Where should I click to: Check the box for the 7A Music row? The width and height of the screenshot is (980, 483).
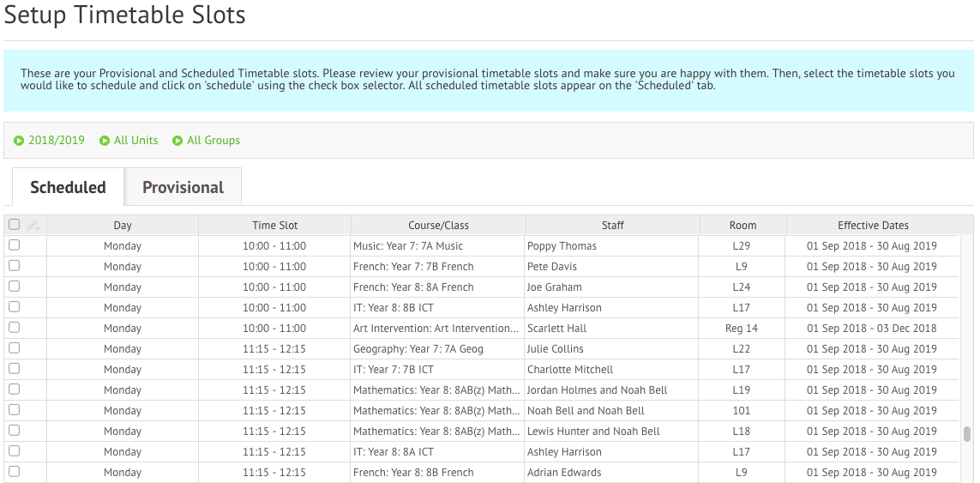(14, 245)
